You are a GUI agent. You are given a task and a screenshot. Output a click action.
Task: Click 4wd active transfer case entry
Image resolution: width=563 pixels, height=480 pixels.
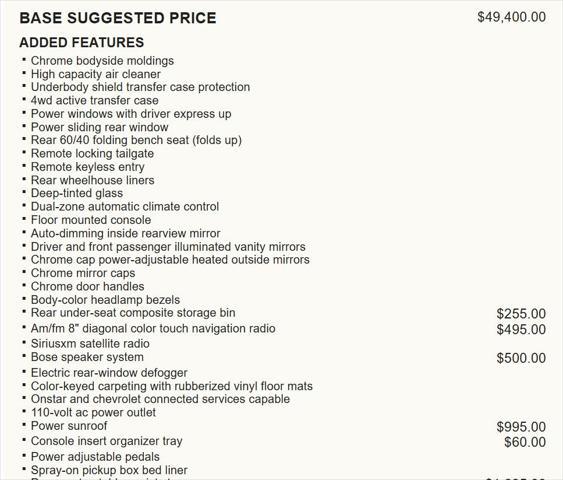tap(94, 101)
